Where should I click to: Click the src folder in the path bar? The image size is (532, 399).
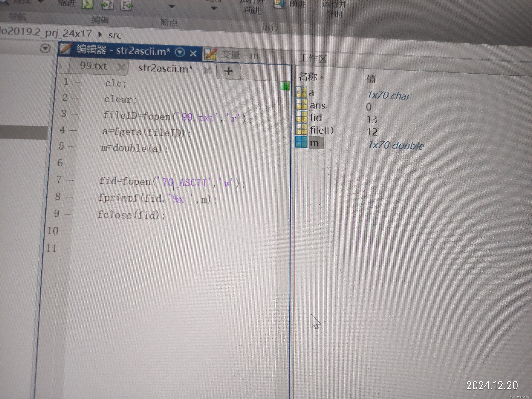tap(115, 36)
